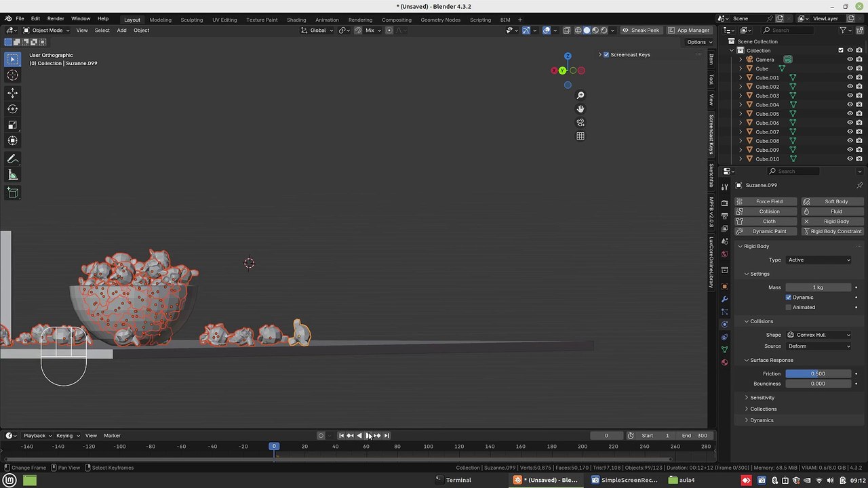Disable Cube.008 in renders camera icon
The height and width of the screenshot is (488, 868).
[x=859, y=141]
